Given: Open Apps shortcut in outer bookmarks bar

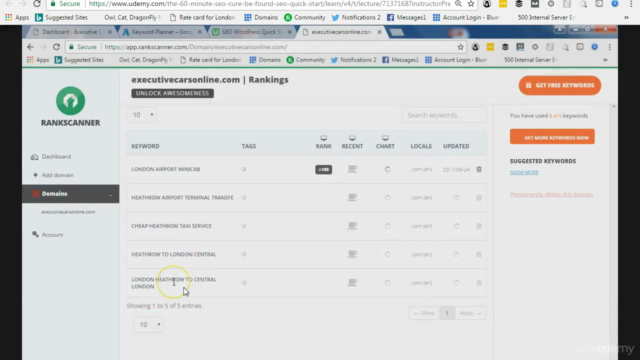Looking at the screenshot, I should pos(17,18).
